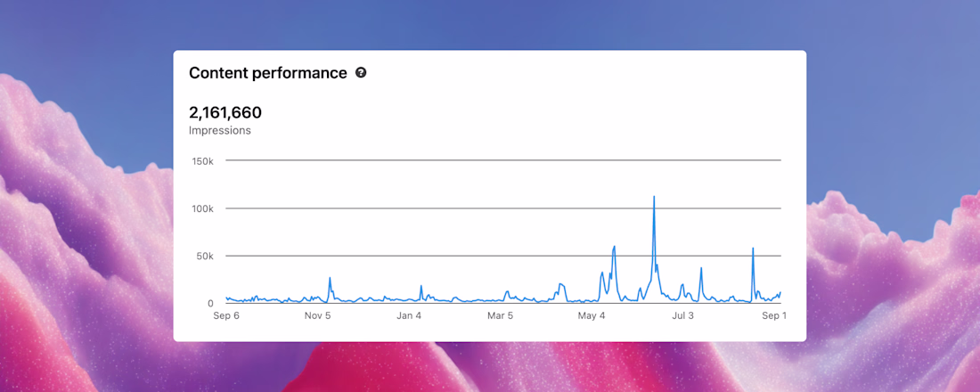Click the Sep 1 x-axis date label
The width and height of the screenshot is (980, 392).
(773, 315)
